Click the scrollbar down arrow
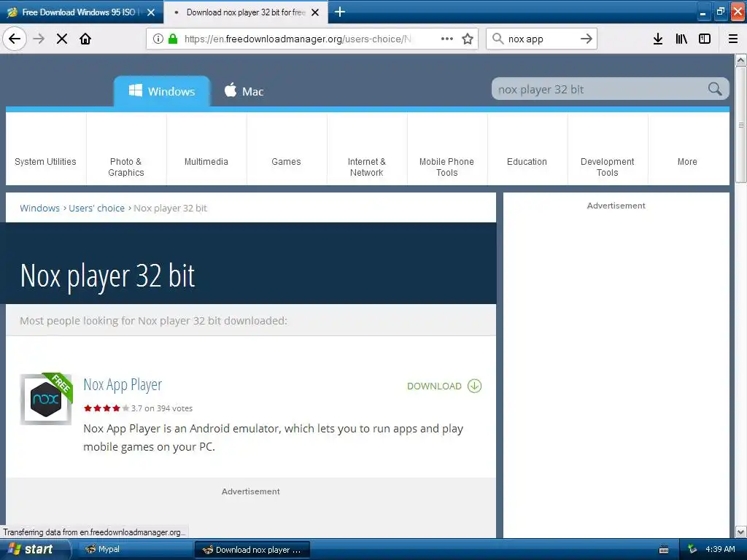 740,532
